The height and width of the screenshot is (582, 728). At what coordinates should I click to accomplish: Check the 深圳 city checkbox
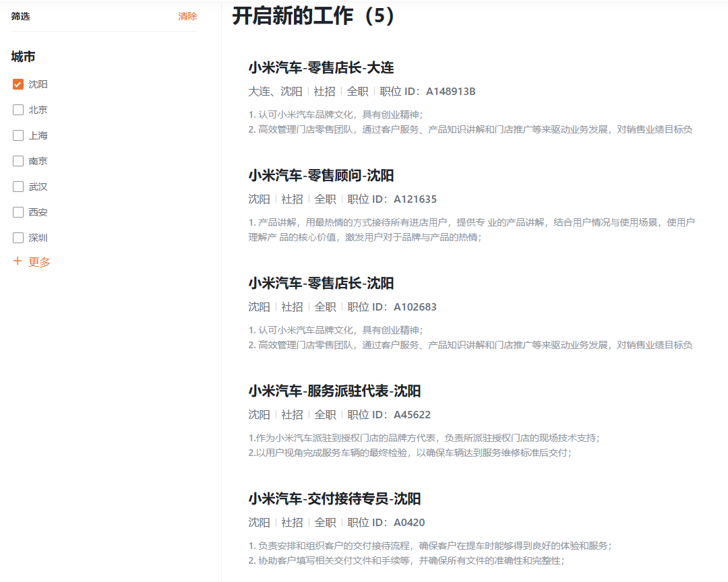[18, 238]
